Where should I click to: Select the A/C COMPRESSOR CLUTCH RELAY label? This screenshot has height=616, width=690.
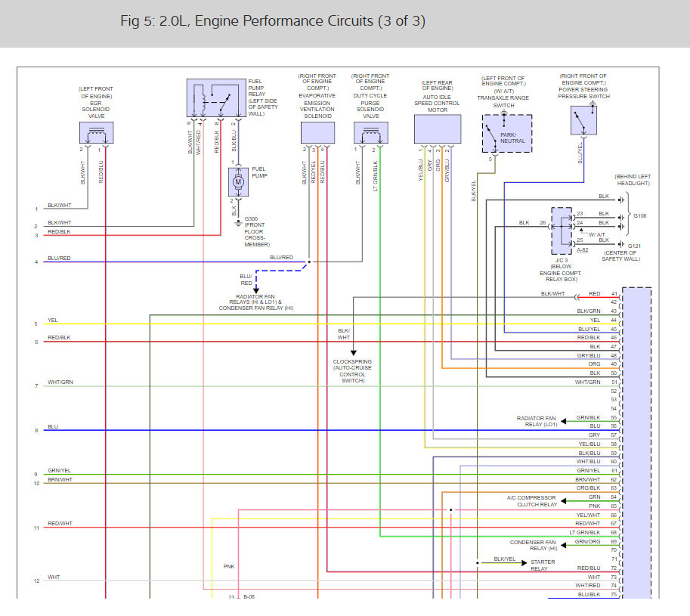[x=531, y=500]
